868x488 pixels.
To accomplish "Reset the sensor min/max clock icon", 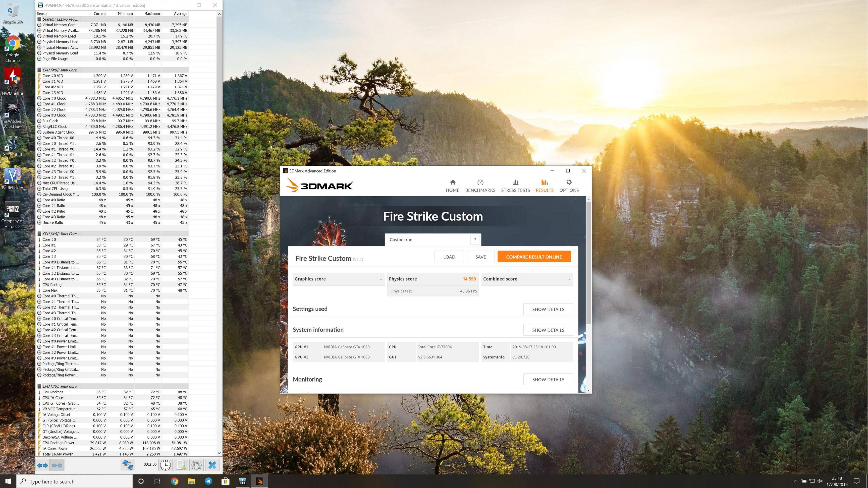I will coord(166,465).
